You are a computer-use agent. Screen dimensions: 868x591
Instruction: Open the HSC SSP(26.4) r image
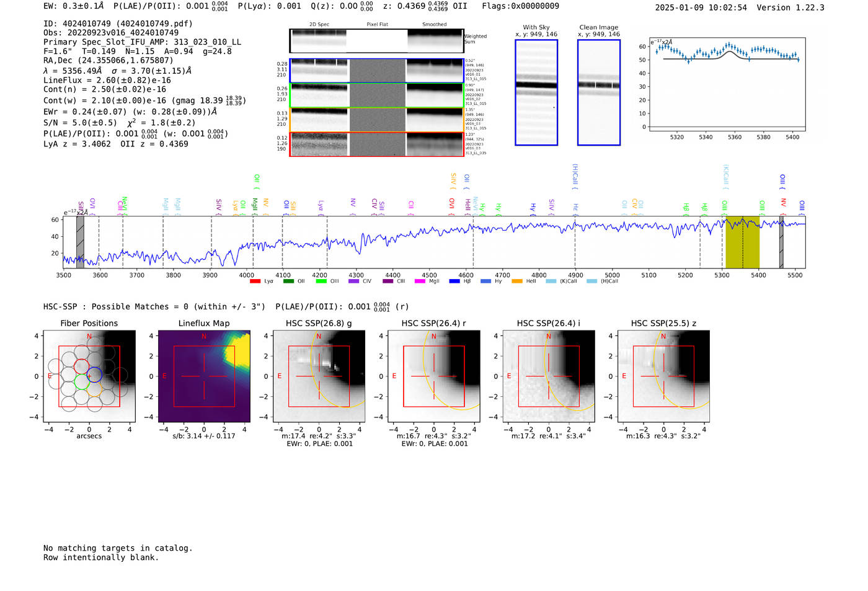pyautogui.click(x=433, y=376)
